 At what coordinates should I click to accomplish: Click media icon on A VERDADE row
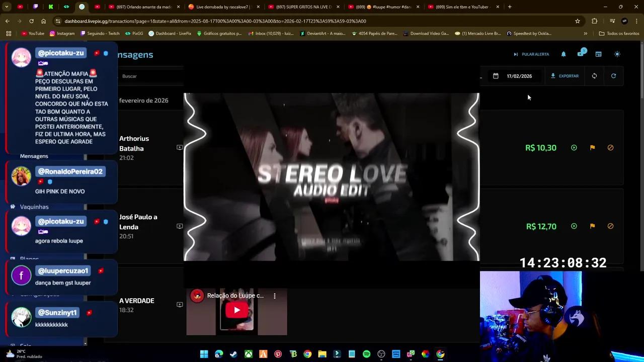click(x=180, y=305)
